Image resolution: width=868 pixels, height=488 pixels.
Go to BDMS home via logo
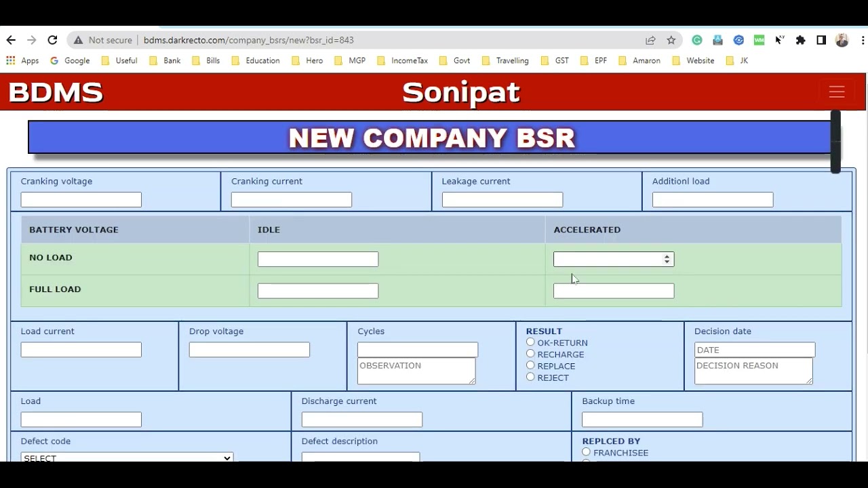click(56, 92)
